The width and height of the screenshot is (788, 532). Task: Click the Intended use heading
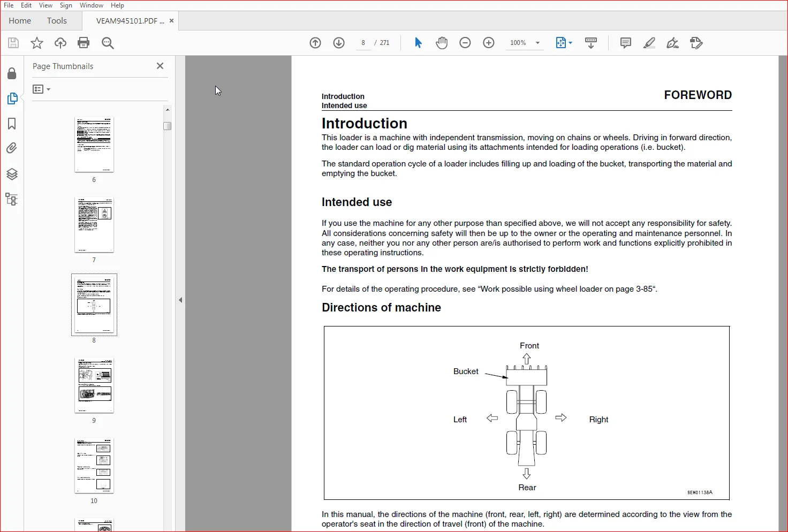[357, 202]
